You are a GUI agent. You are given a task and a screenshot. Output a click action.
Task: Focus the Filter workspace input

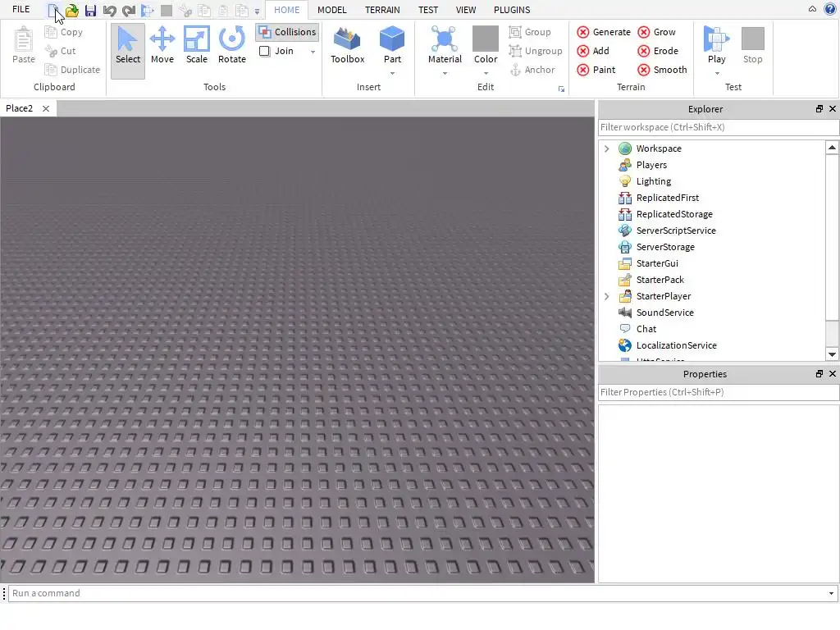pyautogui.click(x=719, y=127)
